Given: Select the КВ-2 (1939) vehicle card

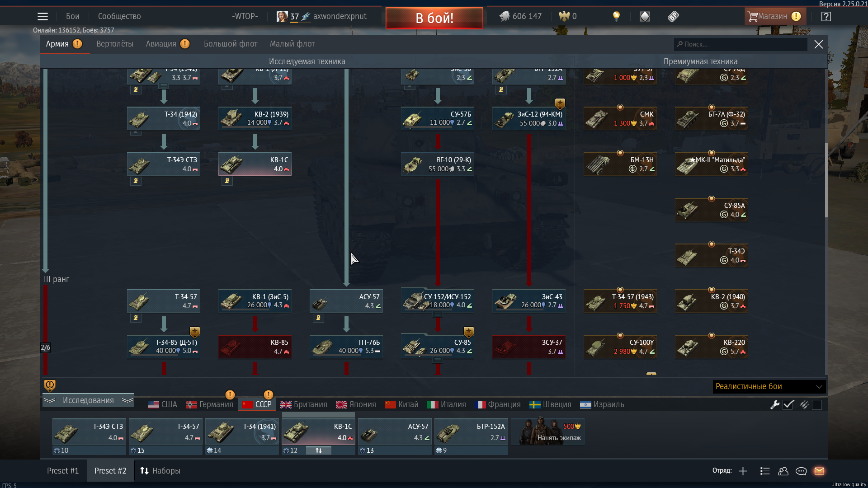Looking at the screenshot, I should (255, 118).
